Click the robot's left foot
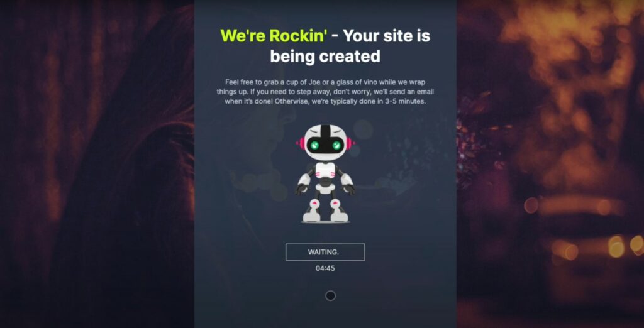The height and width of the screenshot is (328, 644). 312,215
